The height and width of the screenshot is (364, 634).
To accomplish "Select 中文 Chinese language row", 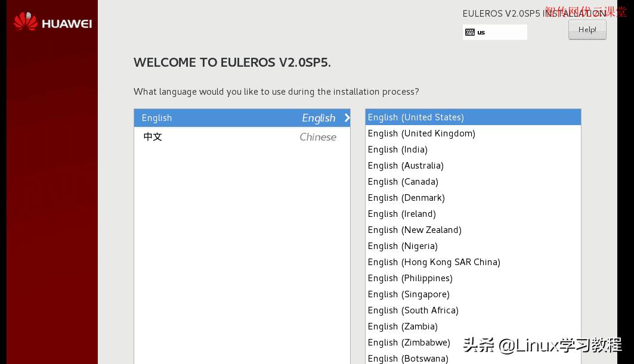I will click(242, 137).
